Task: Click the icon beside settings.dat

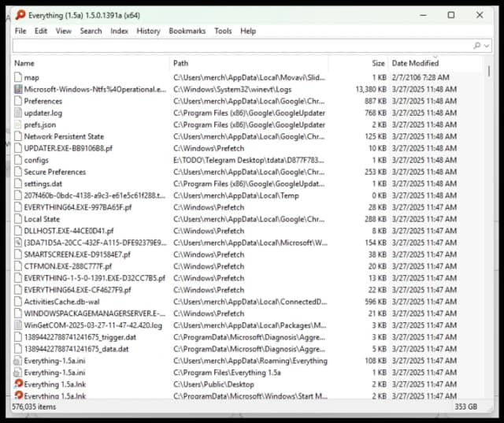Action: pyautogui.click(x=18, y=184)
